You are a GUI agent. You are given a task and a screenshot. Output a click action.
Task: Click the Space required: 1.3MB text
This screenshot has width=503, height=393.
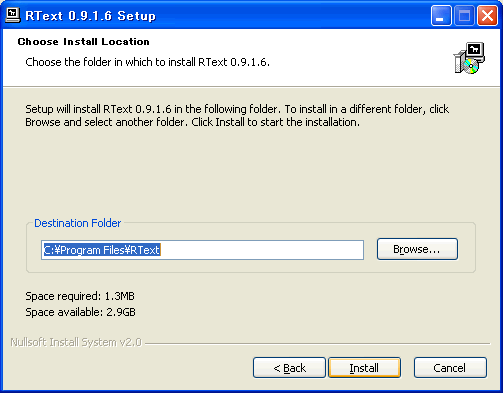click(80, 296)
